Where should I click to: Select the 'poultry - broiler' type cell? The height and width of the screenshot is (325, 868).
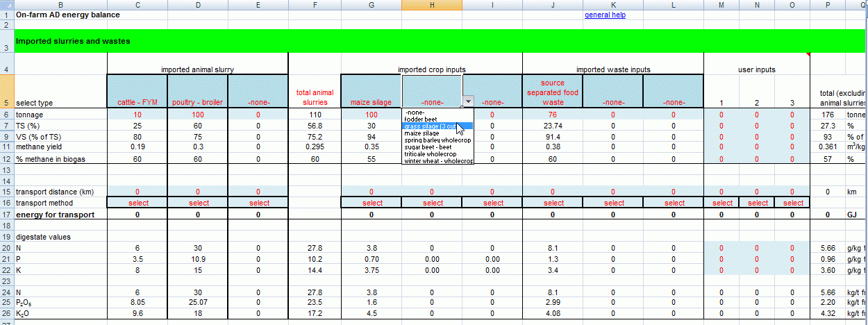(x=197, y=103)
